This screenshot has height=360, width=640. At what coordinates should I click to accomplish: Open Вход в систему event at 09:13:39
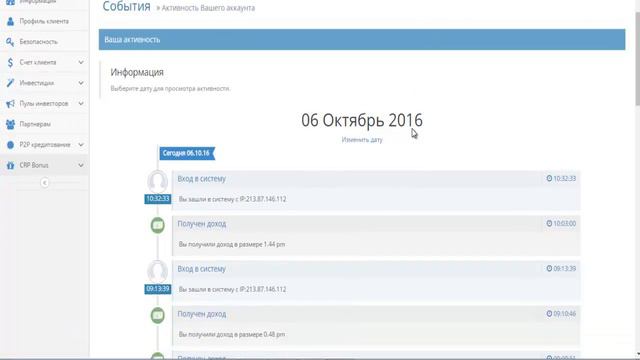point(202,269)
